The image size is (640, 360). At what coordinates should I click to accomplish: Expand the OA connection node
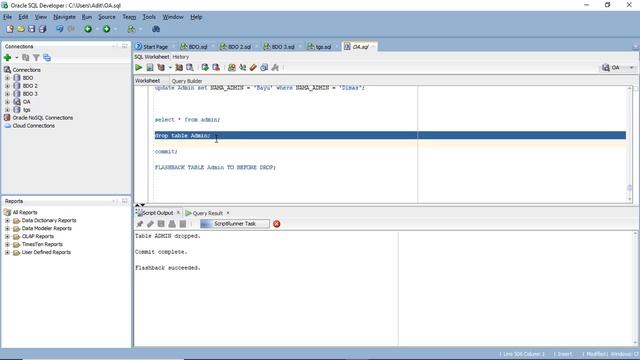click(7, 102)
